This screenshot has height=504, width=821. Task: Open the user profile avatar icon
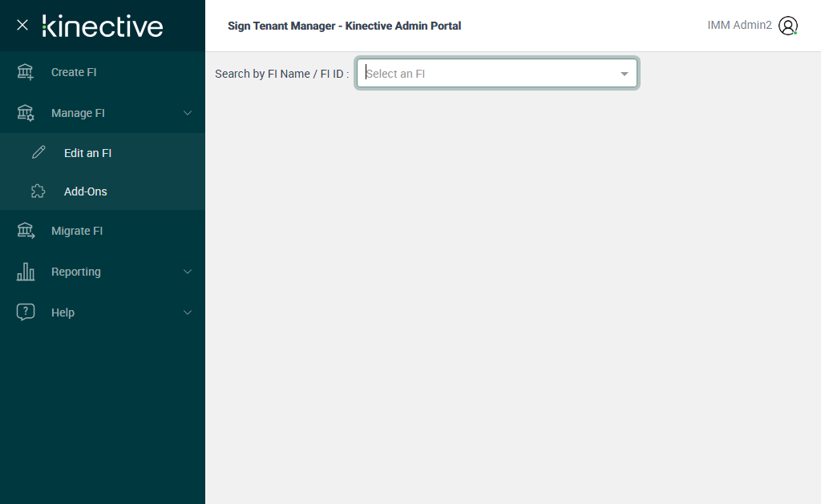coord(788,26)
